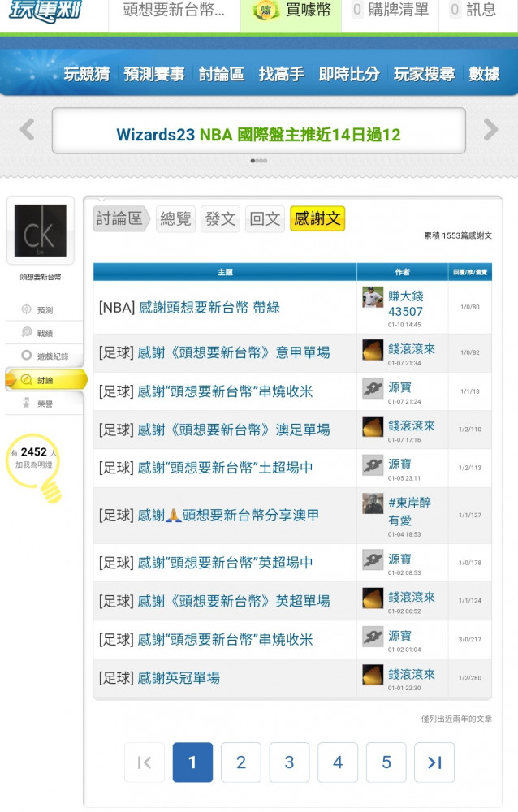Open the 即時比分 navigation item
Screen dimensions: 518x812
pos(349,74)
